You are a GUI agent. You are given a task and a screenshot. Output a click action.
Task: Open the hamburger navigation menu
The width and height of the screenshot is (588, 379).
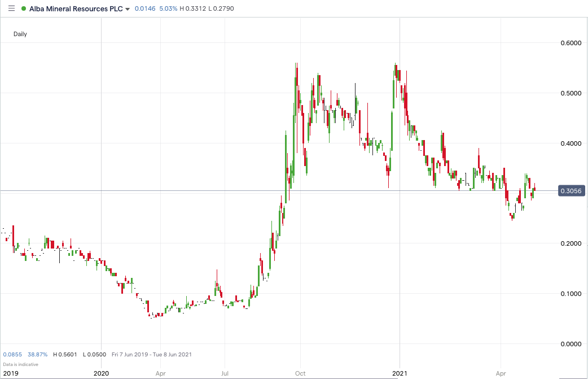10,8
